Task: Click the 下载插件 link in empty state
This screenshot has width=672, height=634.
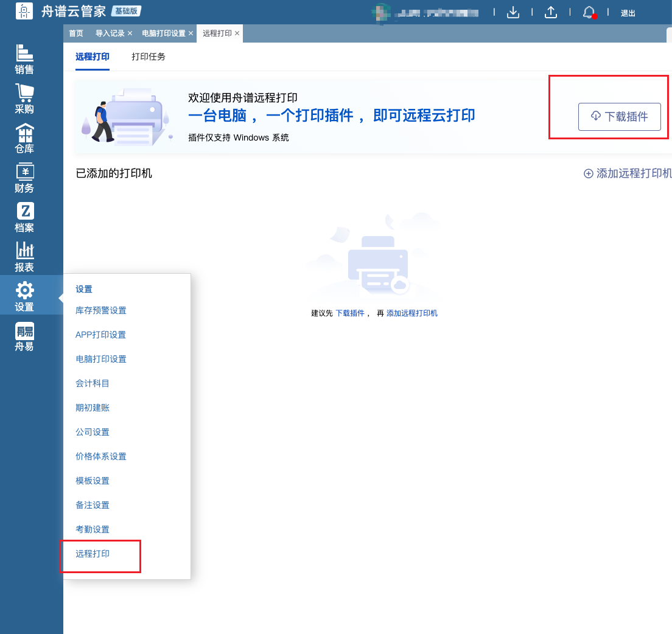Action: click(x=350, y=313)
